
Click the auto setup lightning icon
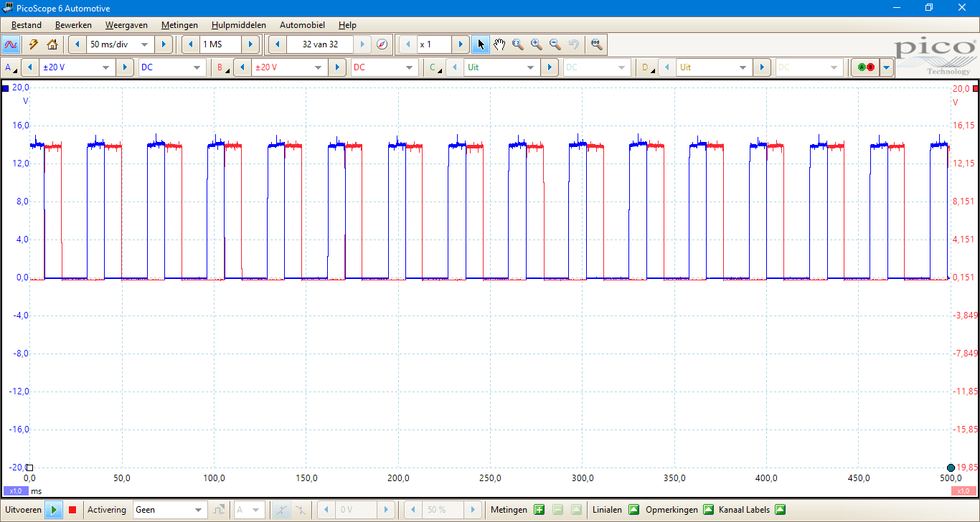point(33,44)
